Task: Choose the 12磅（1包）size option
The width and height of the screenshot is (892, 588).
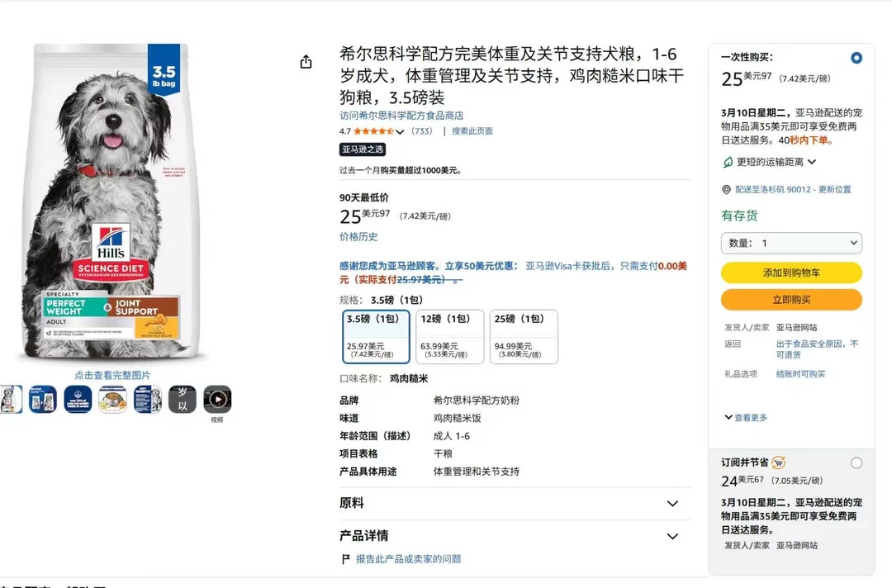Action: tap(450, 337)
